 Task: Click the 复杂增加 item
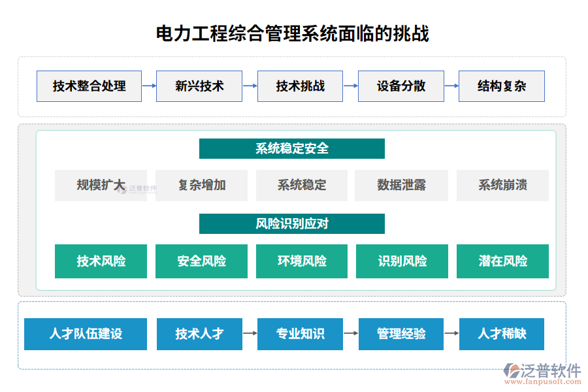click(201, 186)
